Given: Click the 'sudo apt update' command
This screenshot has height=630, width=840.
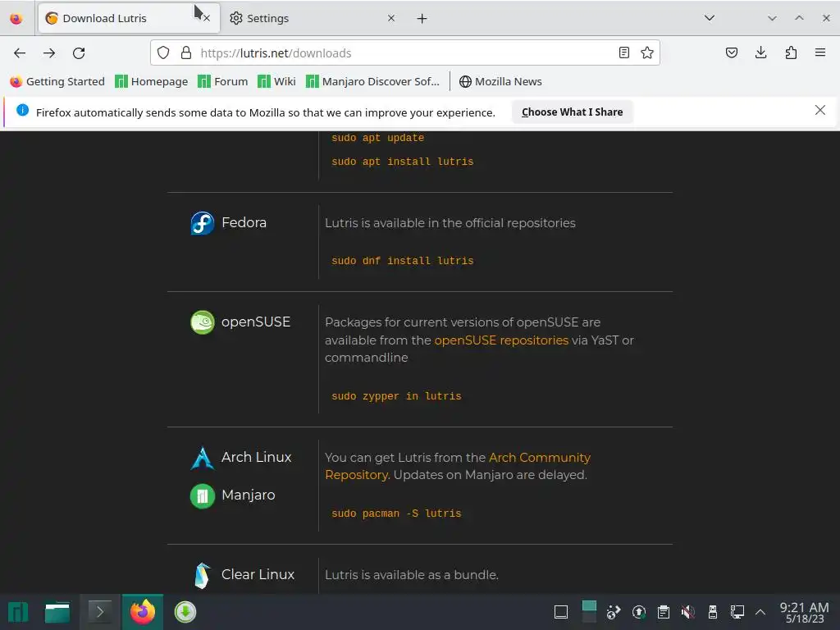Looking at the screenshot, I should pos(377,138).
